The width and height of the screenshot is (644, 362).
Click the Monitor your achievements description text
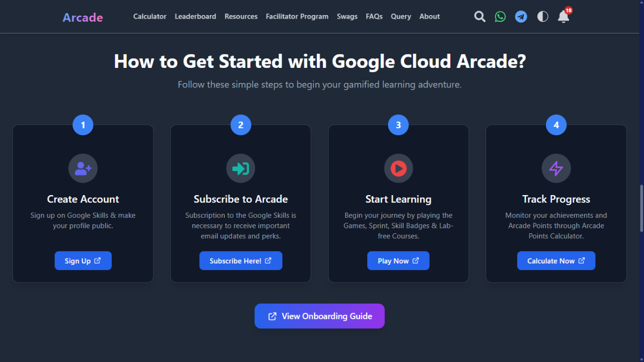point(556,225)
